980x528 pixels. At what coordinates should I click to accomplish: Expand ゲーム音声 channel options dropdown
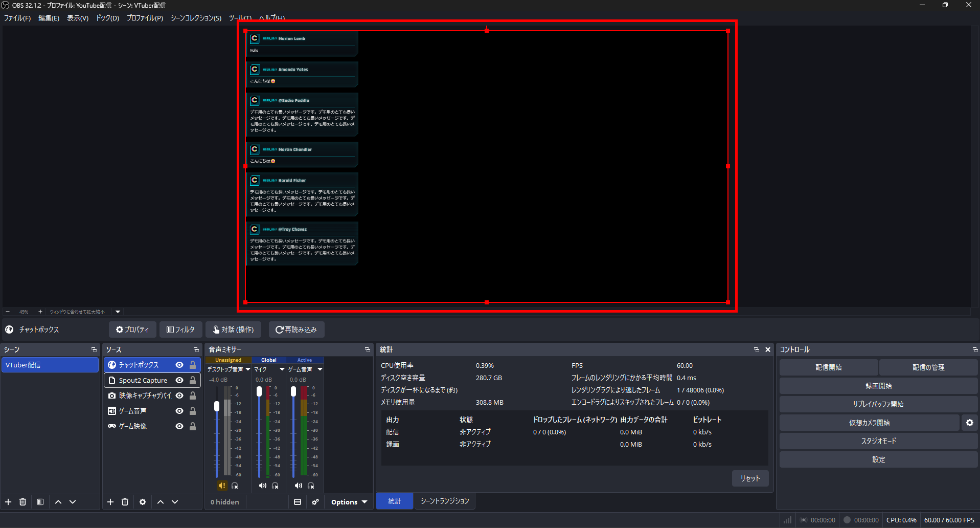[x=320, y=369]
